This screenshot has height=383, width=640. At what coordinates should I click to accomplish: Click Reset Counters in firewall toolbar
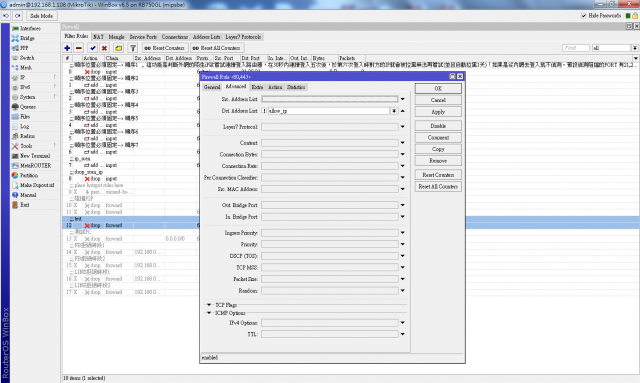pos(164,48)
